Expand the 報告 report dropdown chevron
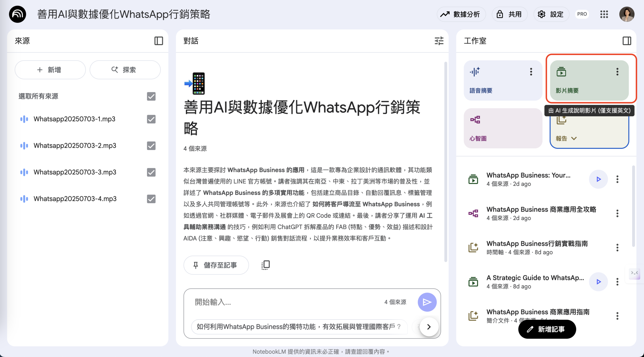This screenshot has width=644, height=357. (x=574, y=138)
